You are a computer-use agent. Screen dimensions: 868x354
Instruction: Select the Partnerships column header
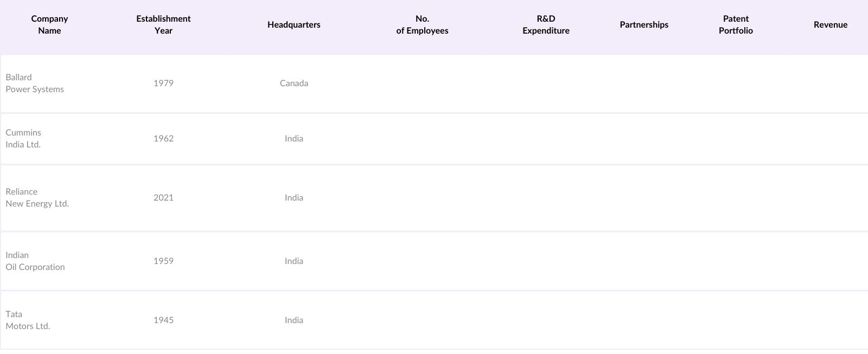coord(644,24)
